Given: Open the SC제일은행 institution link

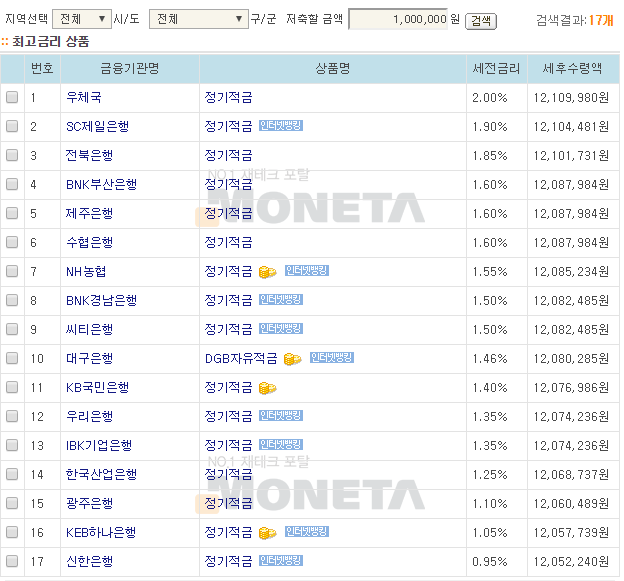Looking at the screenshot, I should [x=98, y=126].
